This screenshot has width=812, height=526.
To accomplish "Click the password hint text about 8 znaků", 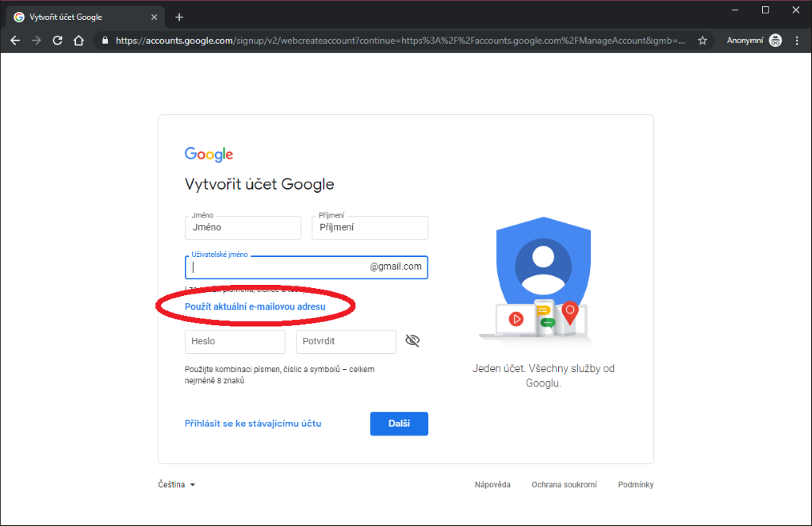I will 280,374.
